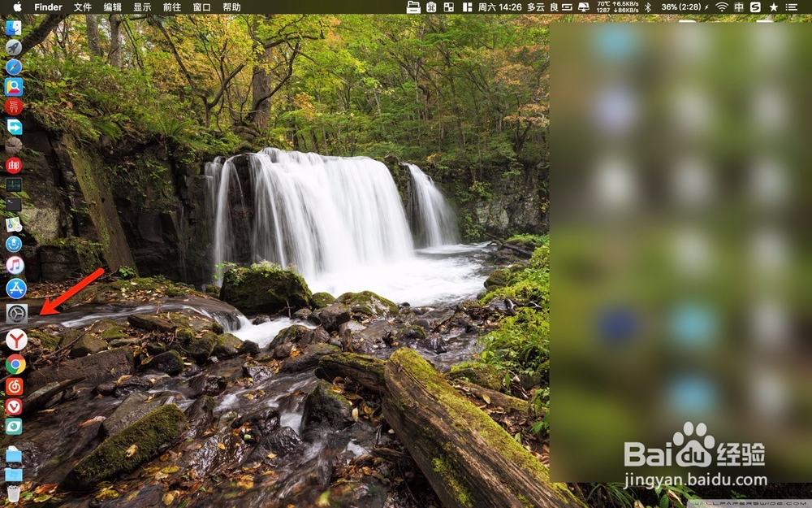Screen dimensions: 812x508
Task: Open Maps app in Dock
Action: (x=14, y=224)
